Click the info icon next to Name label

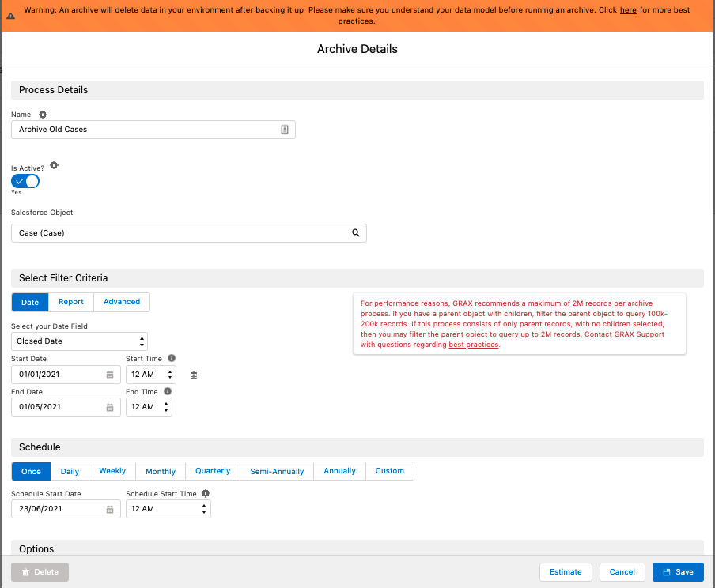[x=43, y=115]
